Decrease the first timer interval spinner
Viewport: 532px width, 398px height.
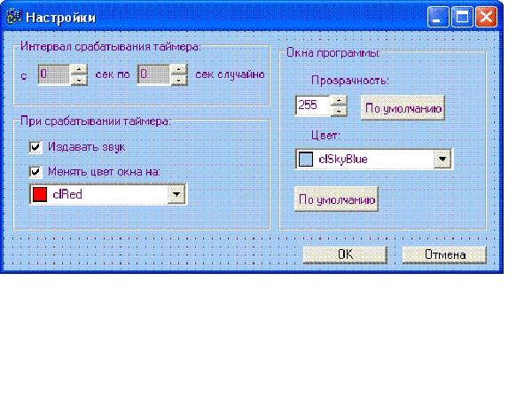point(79,80)
